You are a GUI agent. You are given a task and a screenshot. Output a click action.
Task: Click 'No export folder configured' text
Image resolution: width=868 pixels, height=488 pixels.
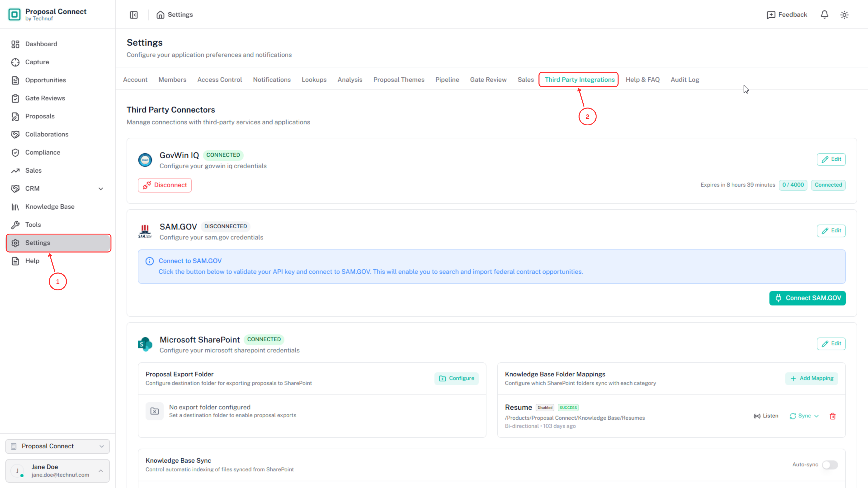[x=210, y=408]
